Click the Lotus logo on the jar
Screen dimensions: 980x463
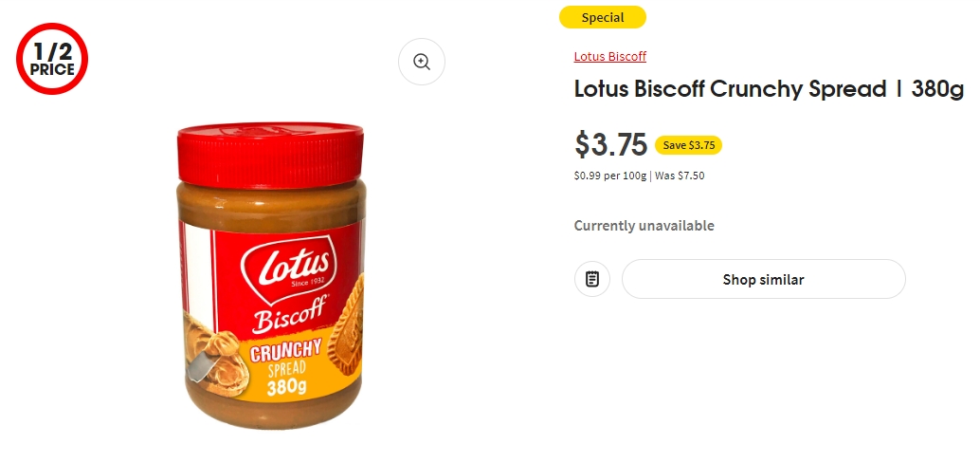(289, 266)
